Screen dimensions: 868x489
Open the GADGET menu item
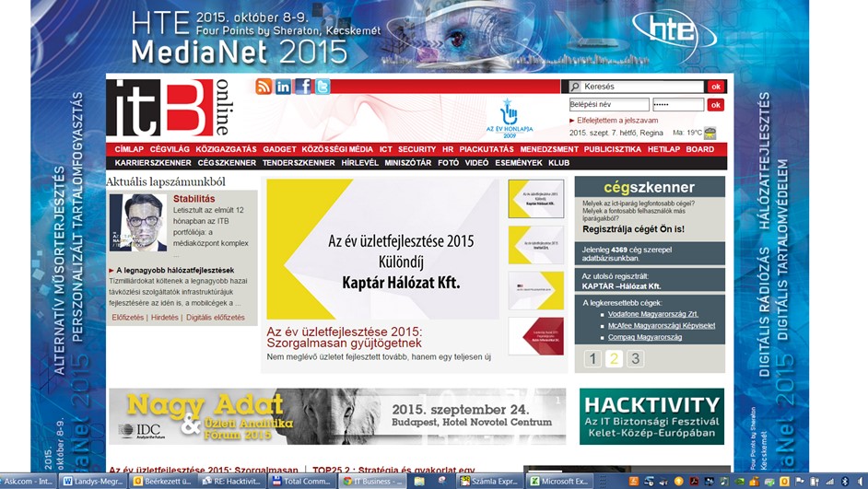(279, 149)
